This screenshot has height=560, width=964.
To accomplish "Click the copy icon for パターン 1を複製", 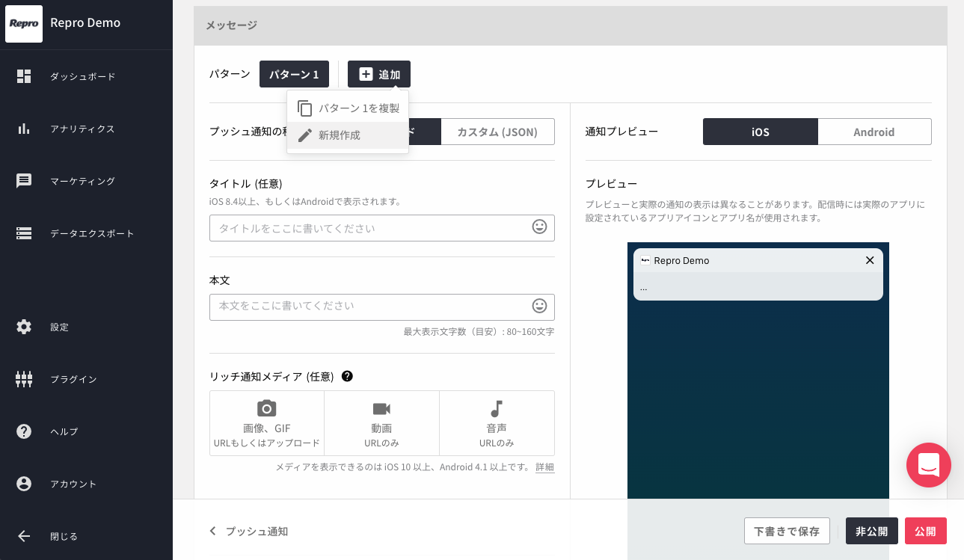I will [x=304, y=108].
